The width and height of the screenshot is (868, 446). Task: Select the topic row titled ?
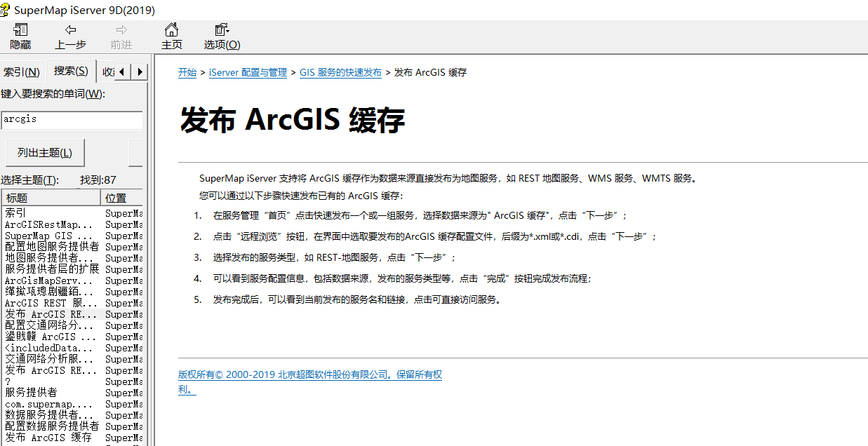(73, 381)
